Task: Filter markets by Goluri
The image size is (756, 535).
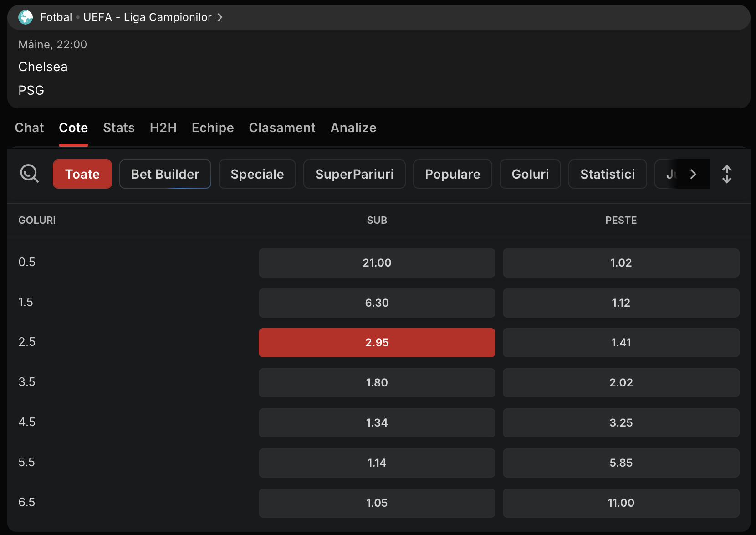Action: 530,174
